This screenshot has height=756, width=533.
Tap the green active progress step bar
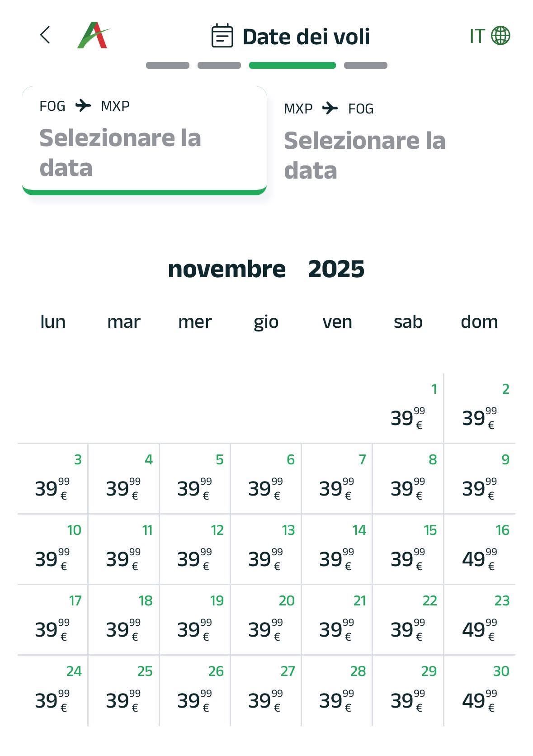click(292, 66)
